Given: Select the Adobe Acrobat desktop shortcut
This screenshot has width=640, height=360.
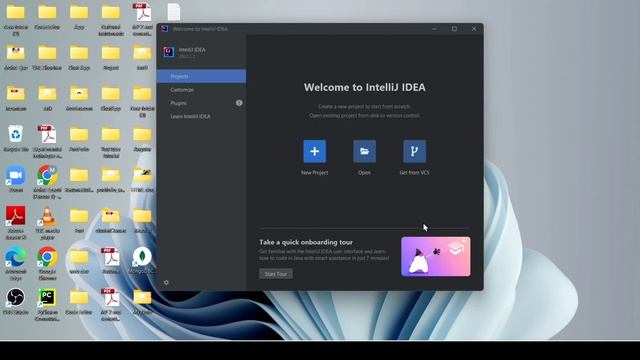Looking at the screenshot, I should (16, 223).
